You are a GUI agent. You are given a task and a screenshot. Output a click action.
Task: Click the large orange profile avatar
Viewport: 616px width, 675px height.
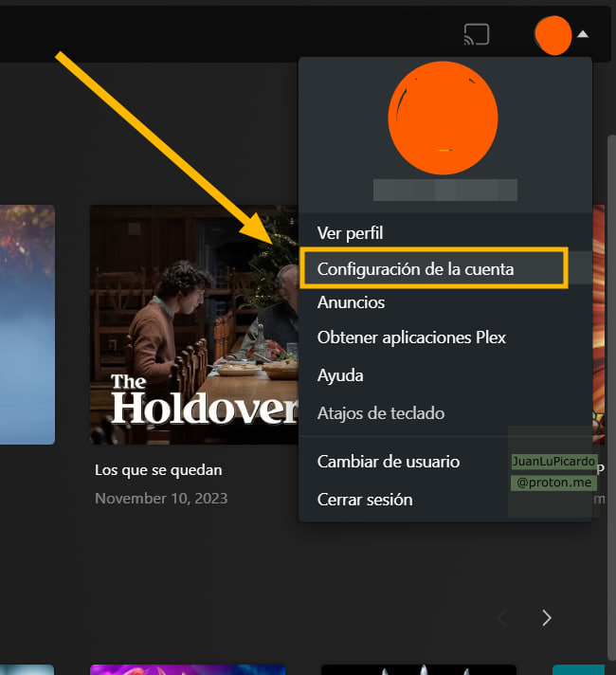pos(443,117)
